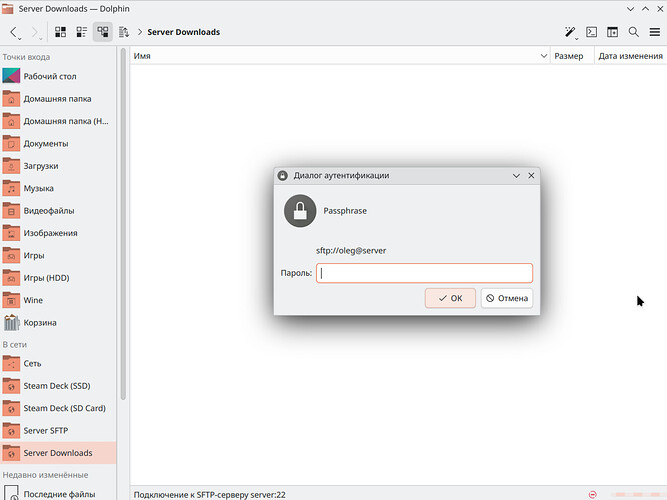Cancel authentication with Отмена button
This screenshot has height=500, width=667.
click(507, 298)
